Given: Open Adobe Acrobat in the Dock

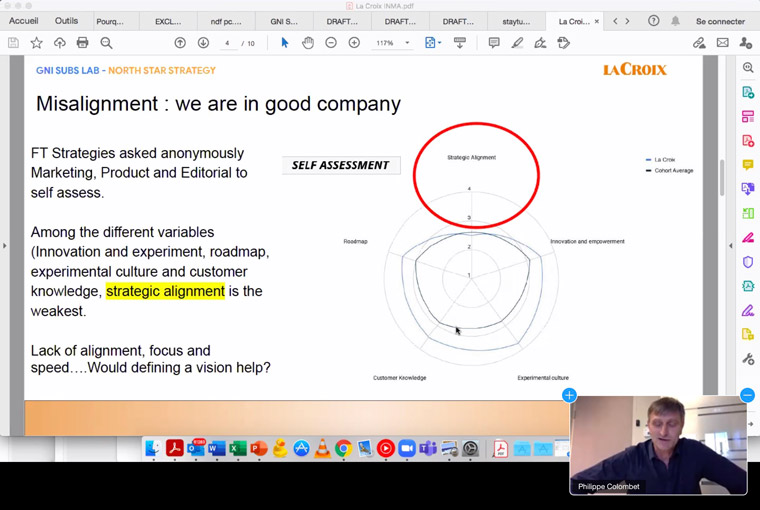Looking at the screenshot, I should pyautogui.click(x=174, y=448).
